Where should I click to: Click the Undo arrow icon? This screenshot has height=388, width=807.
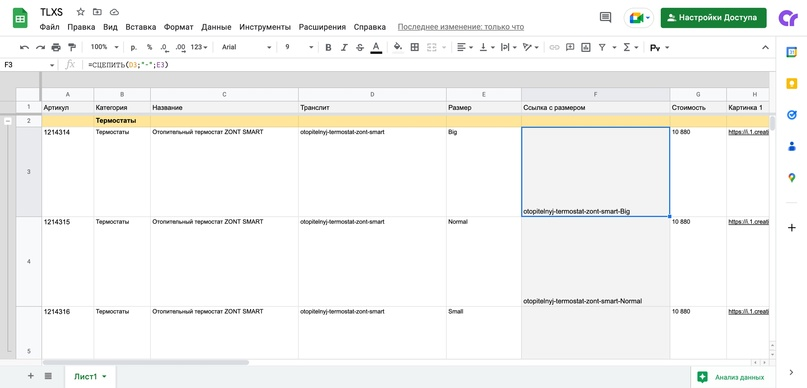(x=24, y=47)
